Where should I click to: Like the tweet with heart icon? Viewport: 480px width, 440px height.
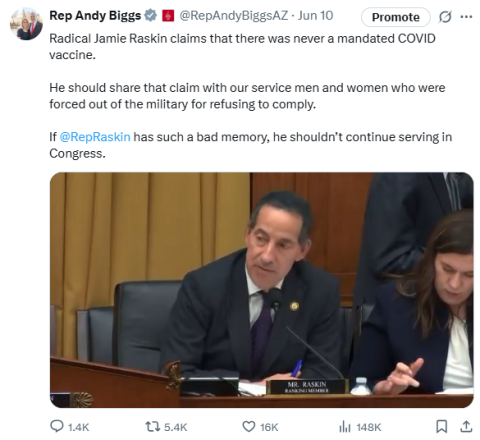click(x=248, y=427)
